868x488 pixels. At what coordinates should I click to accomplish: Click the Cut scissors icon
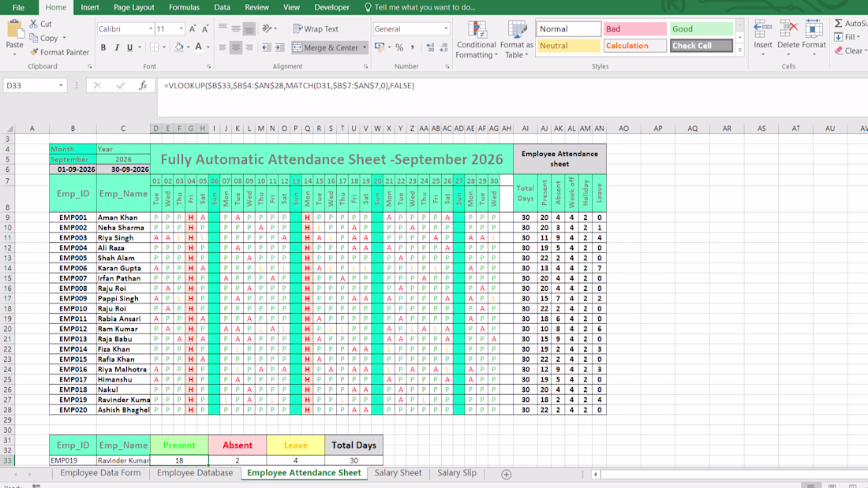(34, 24)
